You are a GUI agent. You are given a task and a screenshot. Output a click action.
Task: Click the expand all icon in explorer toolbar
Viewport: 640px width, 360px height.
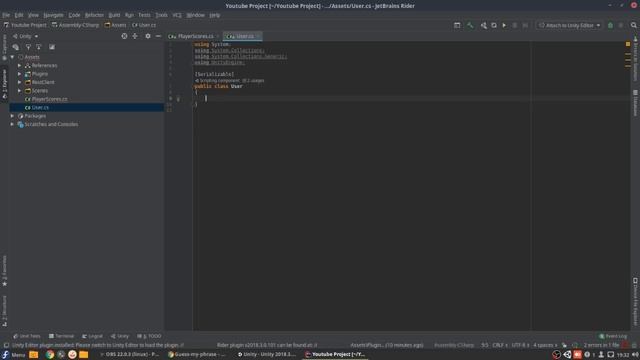pyautogui.click(x=28, y=47)
